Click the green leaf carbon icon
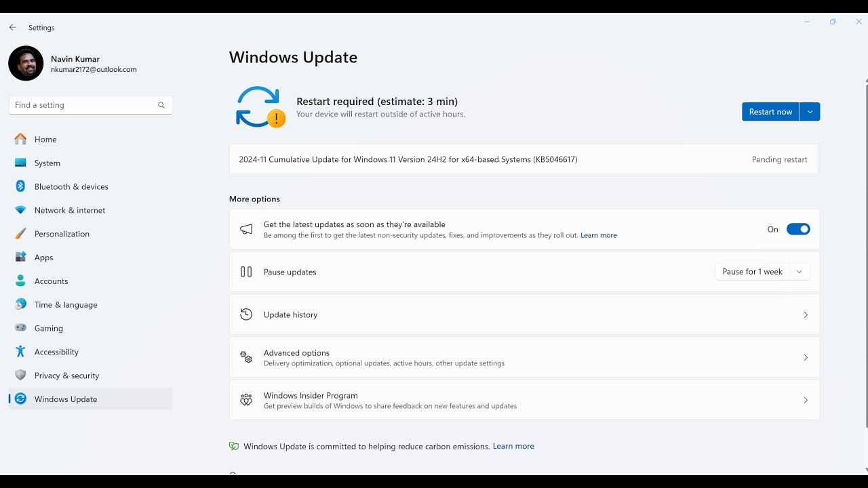 (234, 446)
